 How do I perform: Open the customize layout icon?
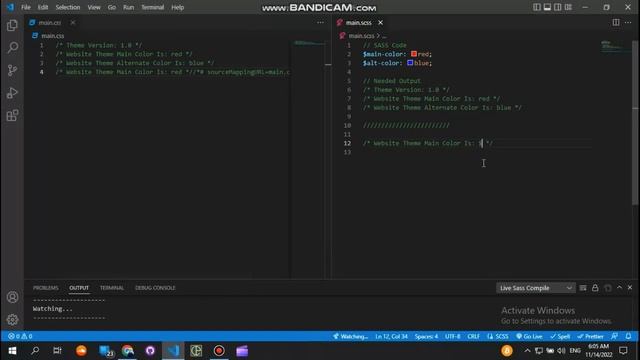pos(568,7)
